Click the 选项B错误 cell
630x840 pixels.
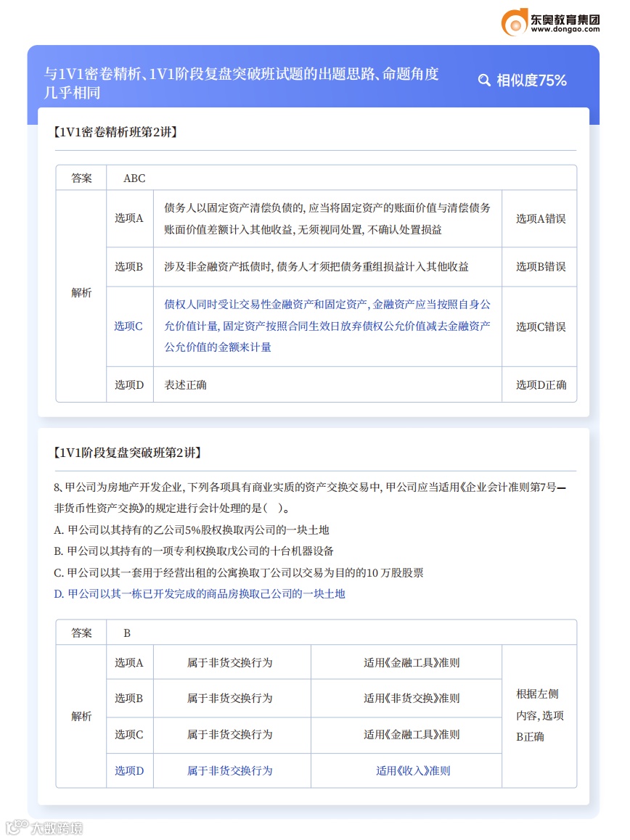click(541, 267)
